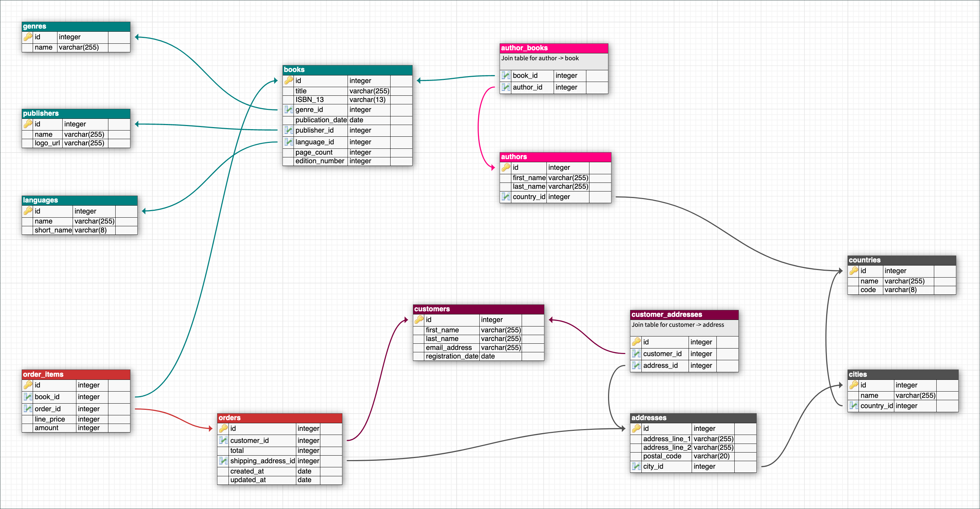The height and width of the screenshot is (509, 980).
Task: Select the customer_addresses table header
Action: point(684,314)
